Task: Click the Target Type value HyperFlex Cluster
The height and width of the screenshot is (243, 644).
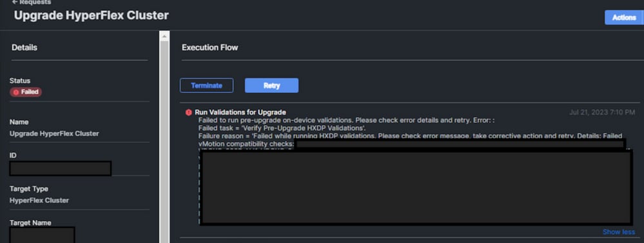Action: pos(39,200)
